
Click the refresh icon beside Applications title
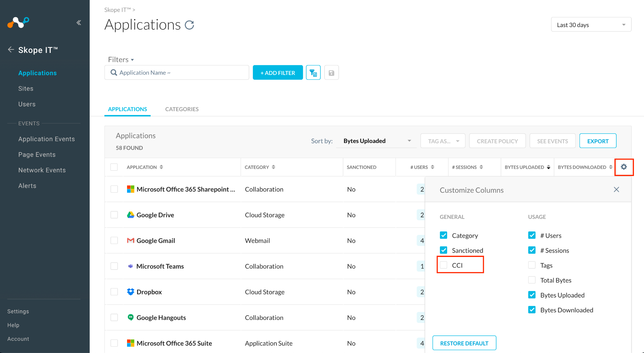coord(189,25)
